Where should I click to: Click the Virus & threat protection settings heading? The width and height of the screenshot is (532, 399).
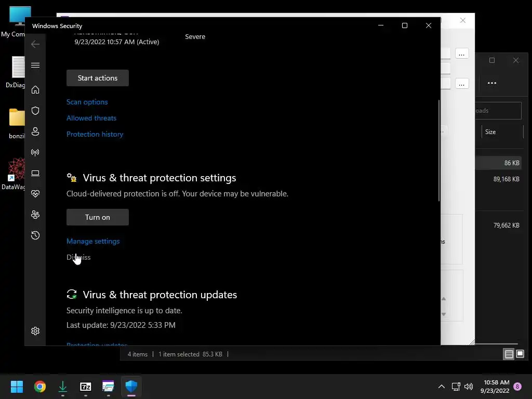[x=159, y=178]
